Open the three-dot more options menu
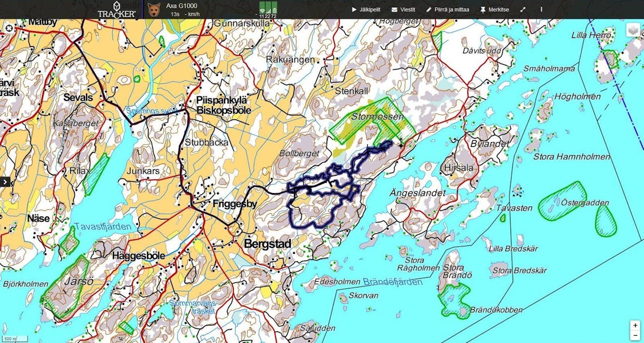Image resolution: width=644 pixels, height=343 pixels. click(541, 9)
